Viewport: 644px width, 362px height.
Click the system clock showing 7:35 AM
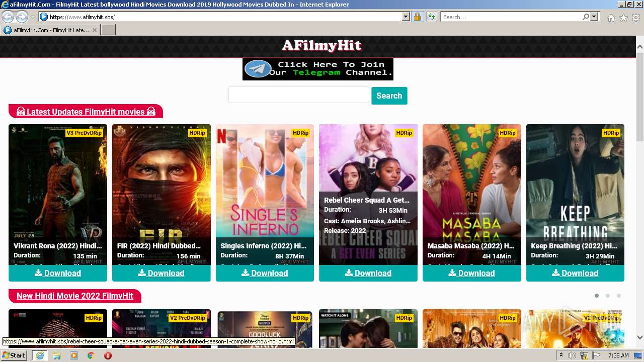point(618,355)
